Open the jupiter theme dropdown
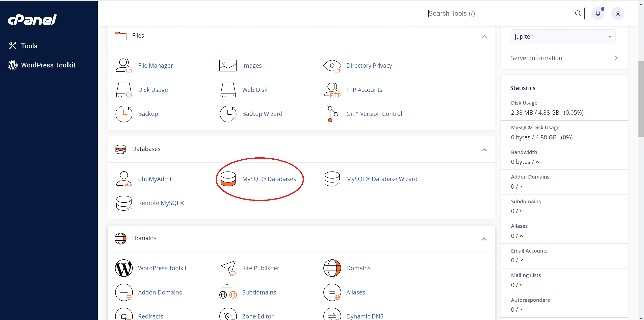 click(x=563, y=37)
